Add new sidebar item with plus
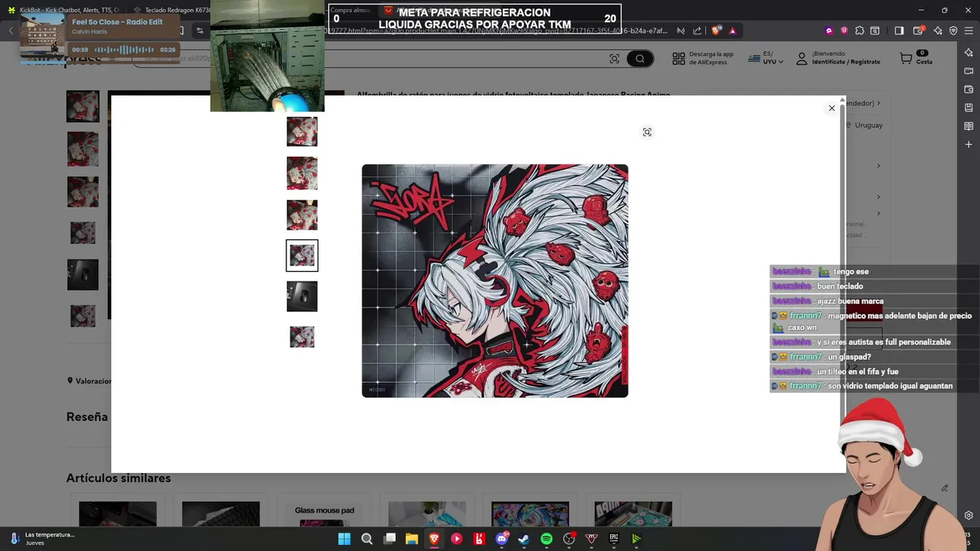 pos(969,145)
